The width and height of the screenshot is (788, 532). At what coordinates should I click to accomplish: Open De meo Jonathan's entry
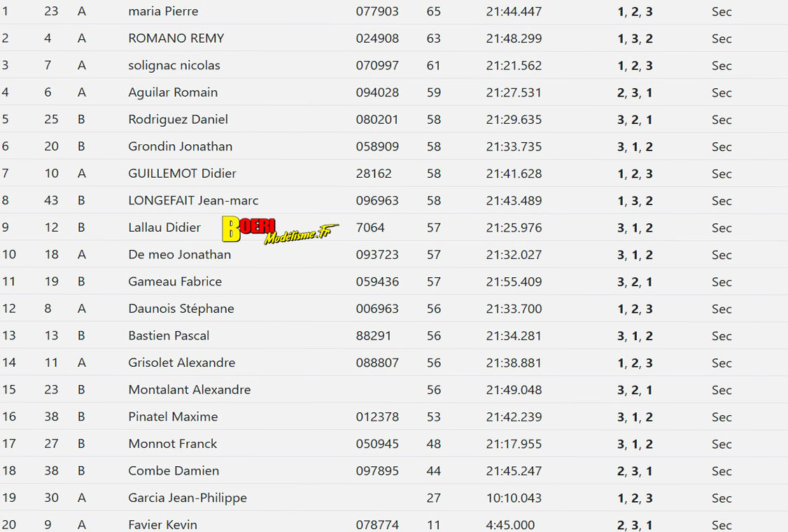point(179,254)
